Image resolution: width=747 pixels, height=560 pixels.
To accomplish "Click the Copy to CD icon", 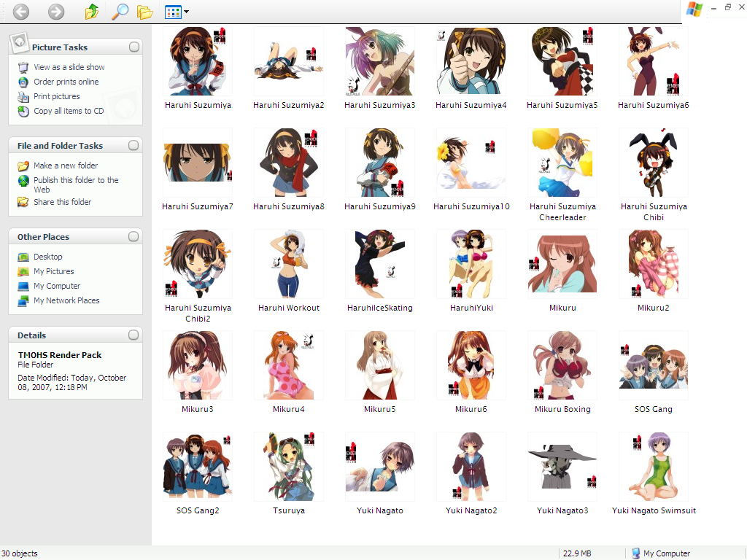I will pyautogui.click(x=23, y=111).
